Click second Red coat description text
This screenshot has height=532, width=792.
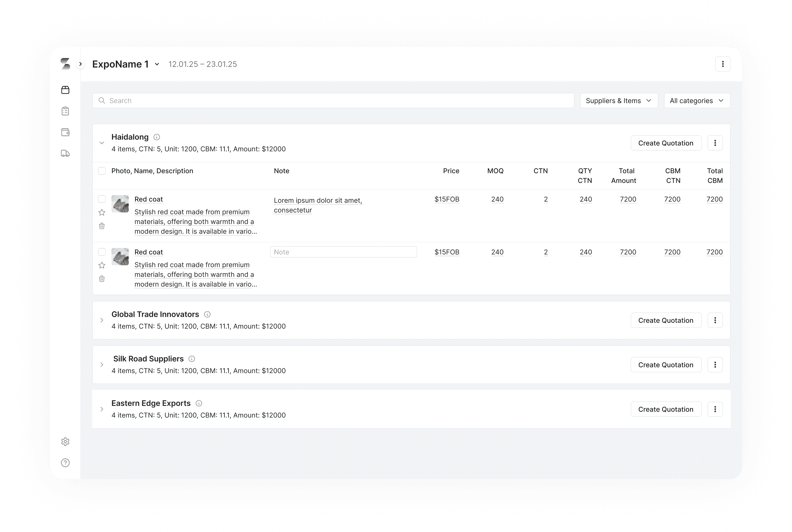pos(196,275)
